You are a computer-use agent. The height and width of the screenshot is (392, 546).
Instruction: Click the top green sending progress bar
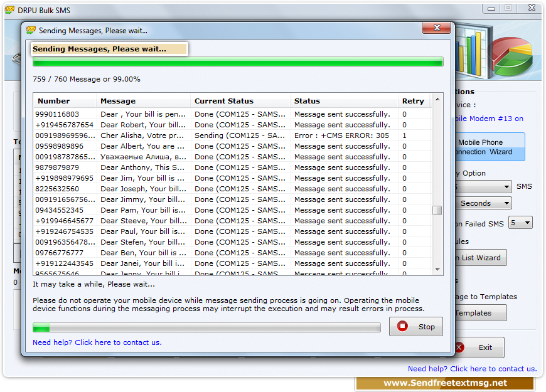coord(238,62)
